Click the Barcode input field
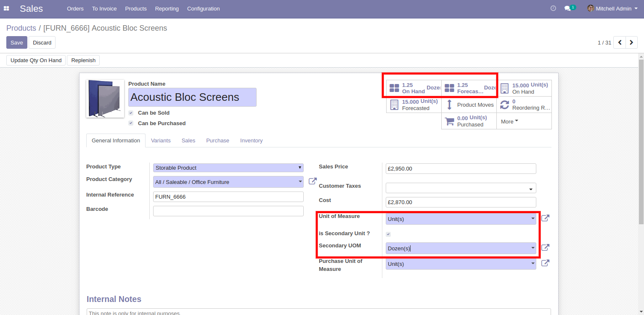644x315 pixels. [x=228, y=211]
